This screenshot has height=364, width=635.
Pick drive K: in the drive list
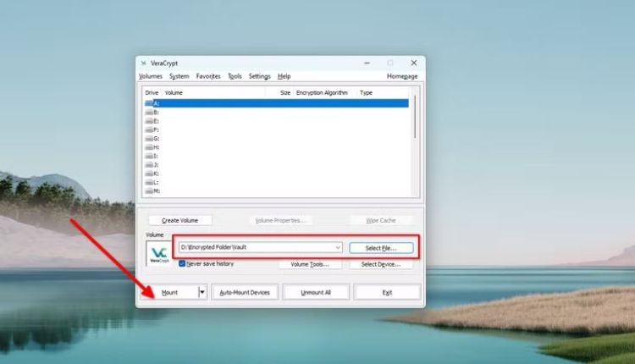point(157,174)
